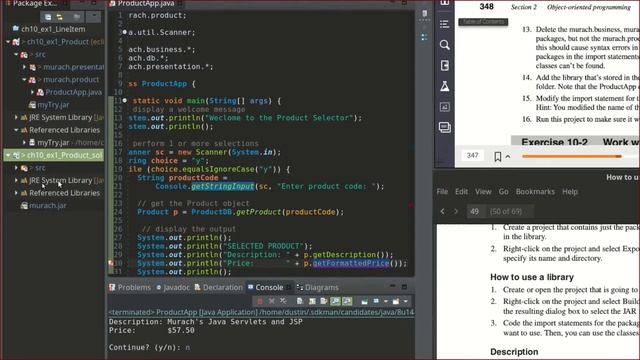Collapse all in Package Explorer toolbar

(x=48, y=17)
